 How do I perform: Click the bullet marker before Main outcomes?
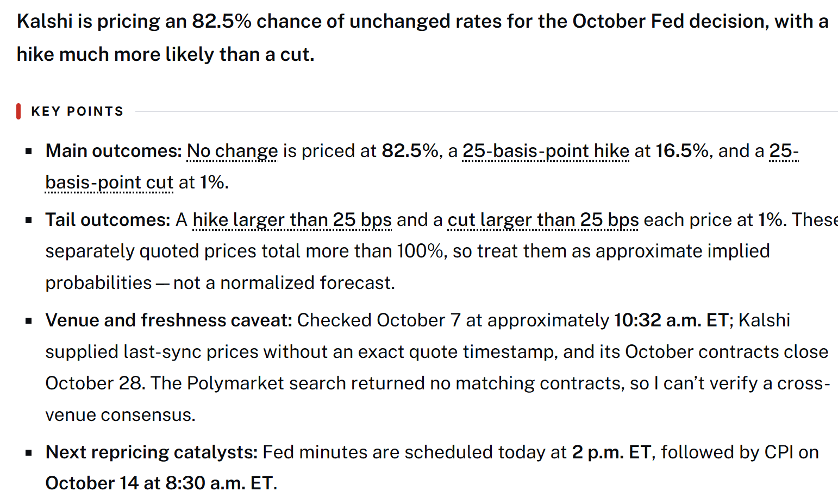pos(29,152)
